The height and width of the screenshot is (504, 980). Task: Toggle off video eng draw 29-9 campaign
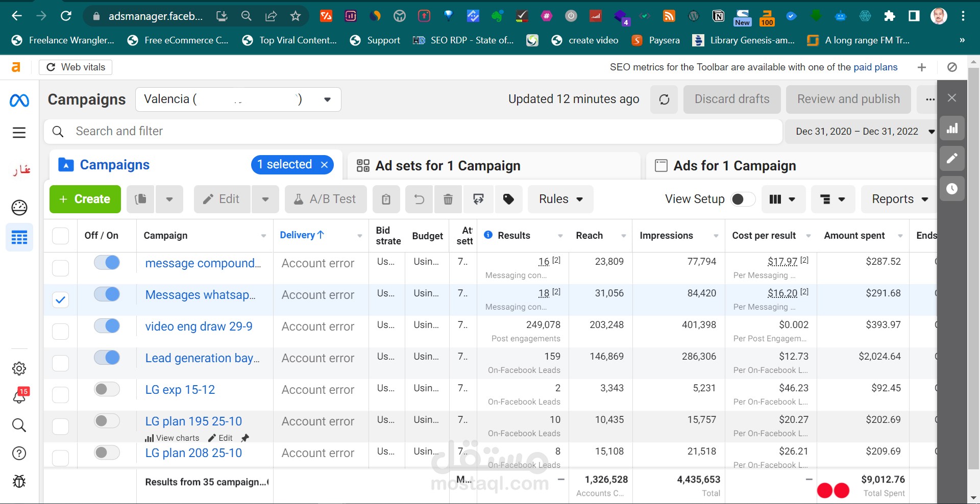(107, 326)
